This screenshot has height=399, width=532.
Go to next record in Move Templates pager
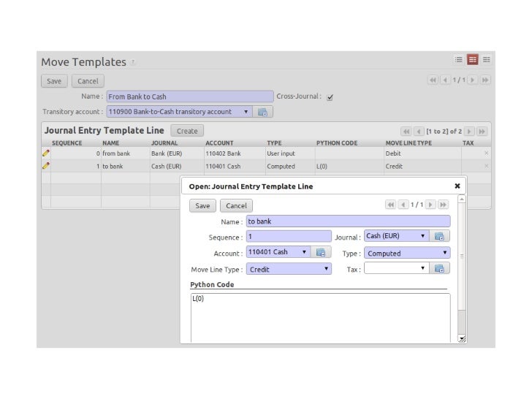click(x=472, y=80)
